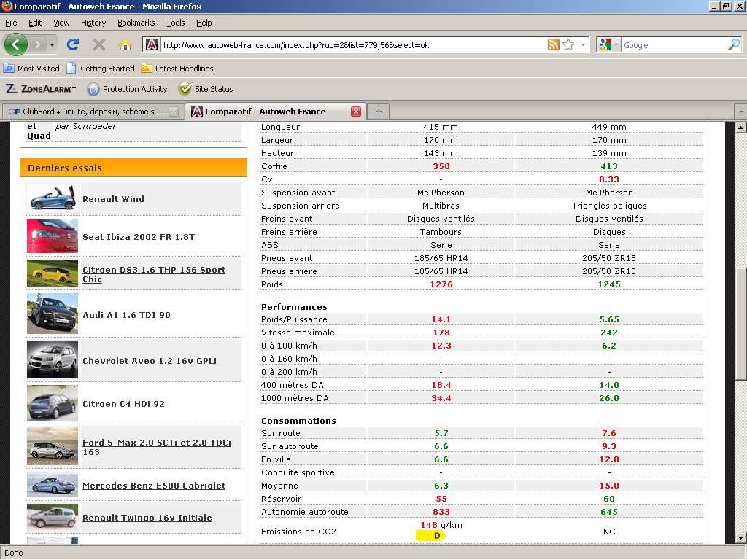Viewport: 747px width, 560px height.
Task: Click the ZoneAlarm Site Status icon
Action: pyautogui.click(x=185, y=89)
